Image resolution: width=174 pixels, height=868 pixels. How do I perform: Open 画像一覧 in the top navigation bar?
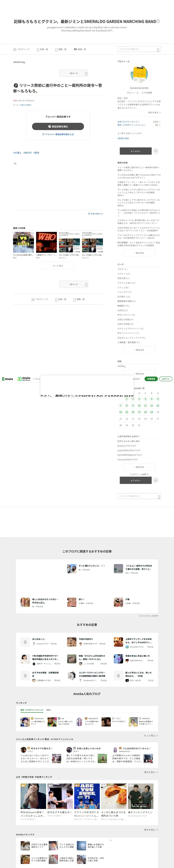pos(61,49)
